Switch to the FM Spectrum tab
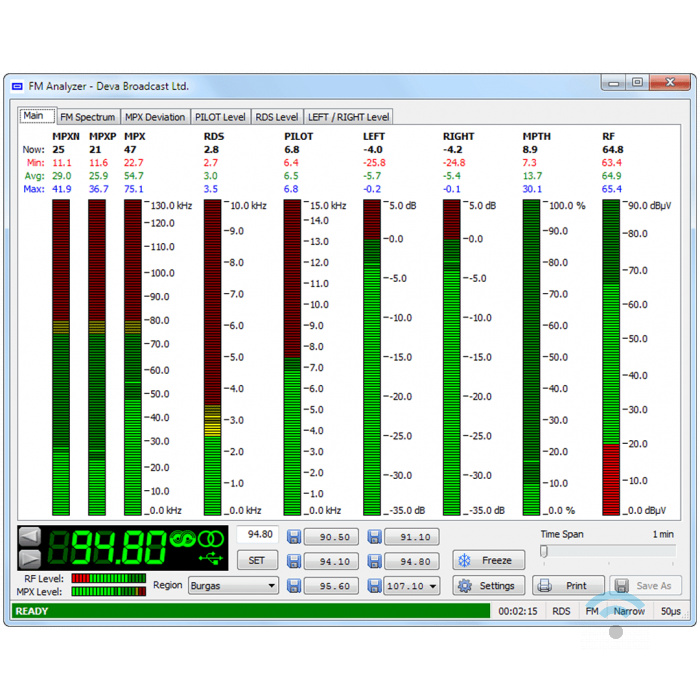This screenshot has height=700, width=700. pos(88,117)
